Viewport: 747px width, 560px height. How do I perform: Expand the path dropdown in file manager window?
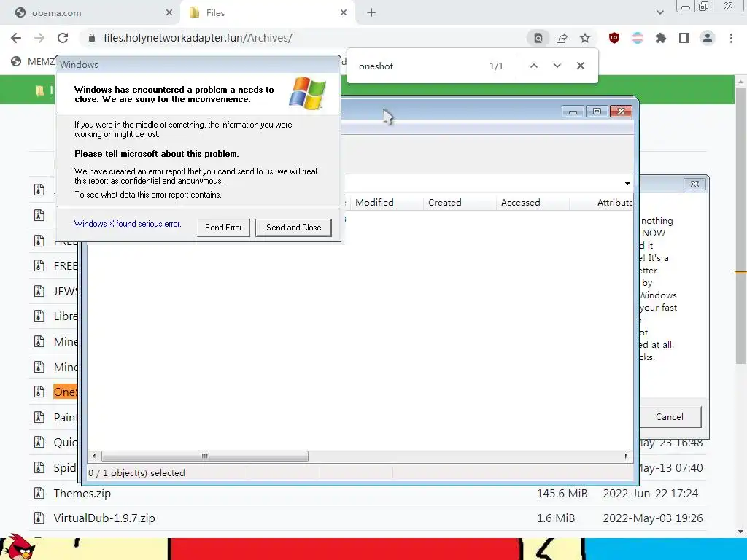[x=627, y=184]
